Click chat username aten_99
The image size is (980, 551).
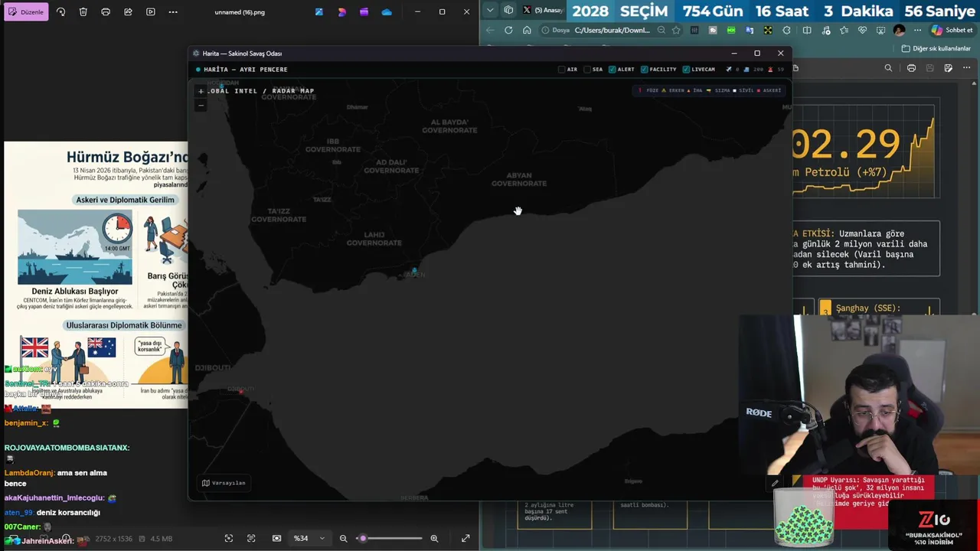[x=19, y=513]
